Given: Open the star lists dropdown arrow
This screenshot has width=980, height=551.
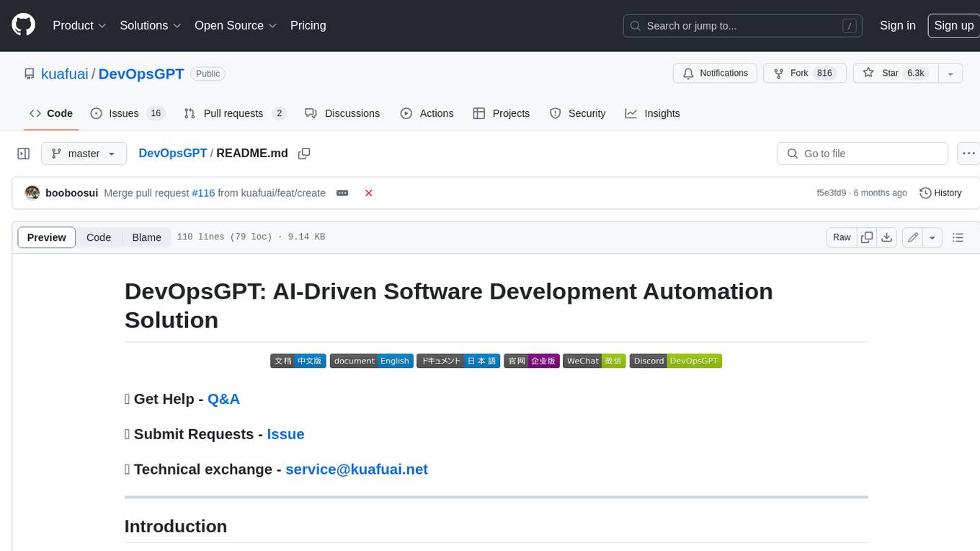Looking at the screenshot, I should click(x=950, y=73).
